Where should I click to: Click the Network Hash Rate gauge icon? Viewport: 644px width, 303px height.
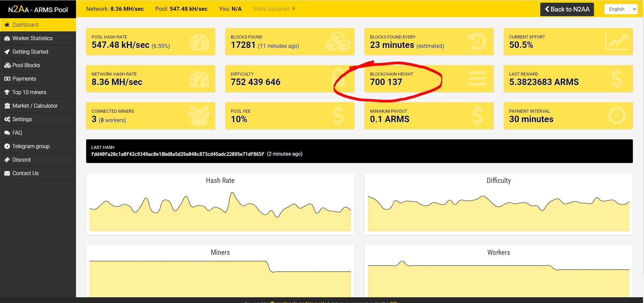199,80
